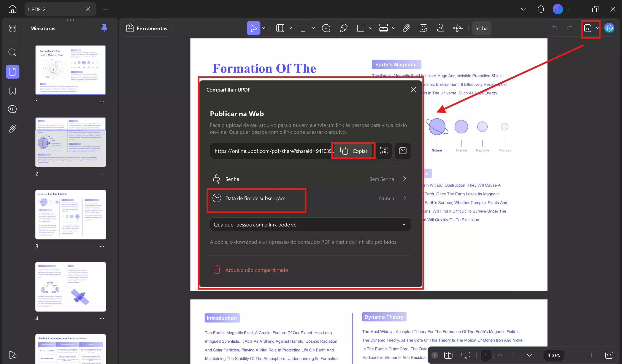Open the bookmarks panel
The image size is (622, 364).
coord(12,90)
